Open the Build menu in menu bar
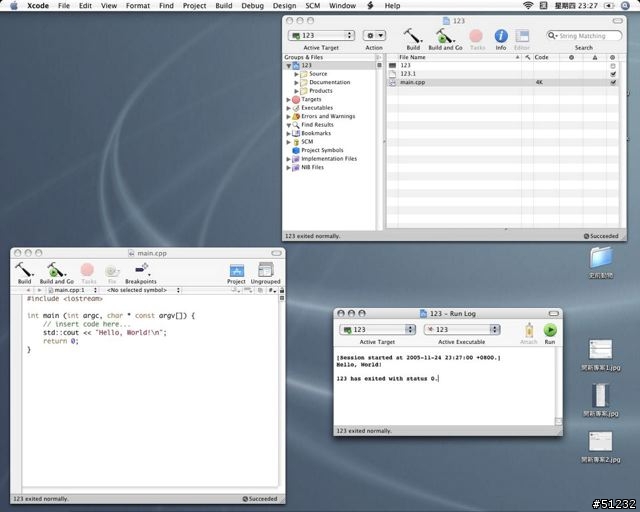 coord(222,6)
